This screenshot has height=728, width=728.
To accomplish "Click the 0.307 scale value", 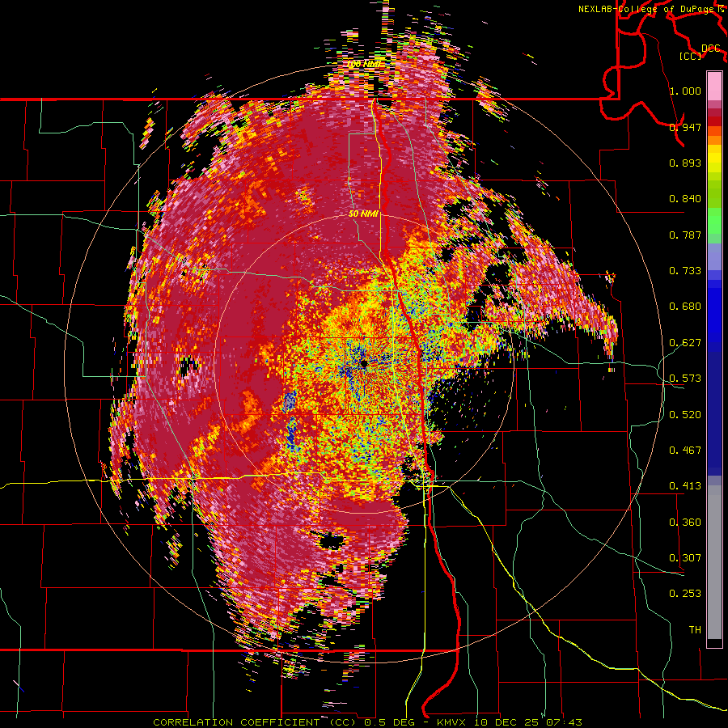I will (685, 558).
